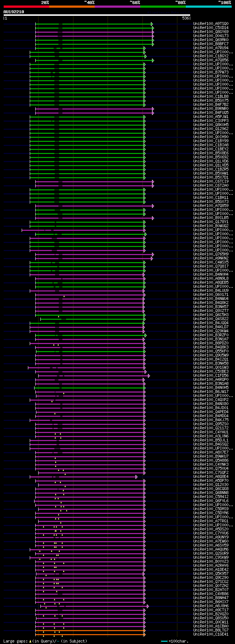Click the orange ~40% identity legend segment

[x=72, y=7]
